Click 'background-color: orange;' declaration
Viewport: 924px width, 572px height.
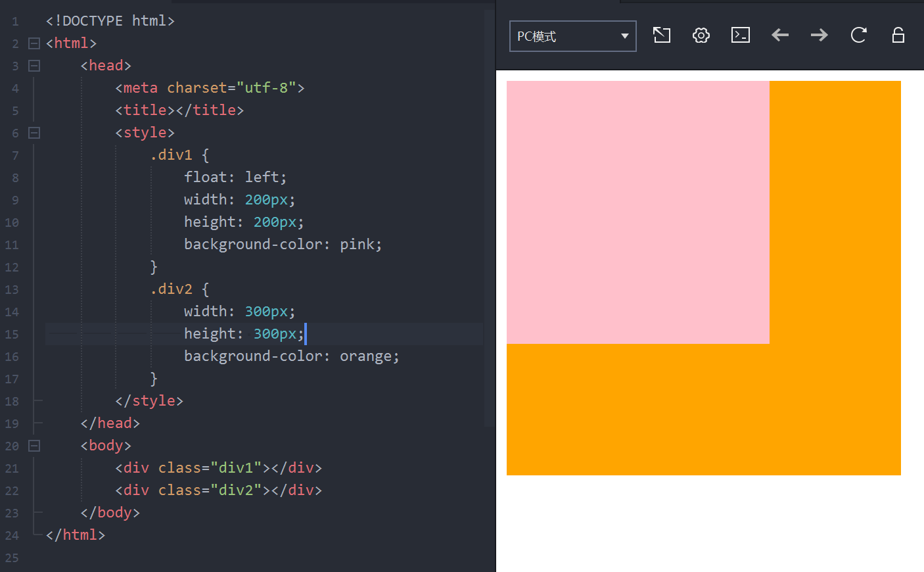(291, 356)
